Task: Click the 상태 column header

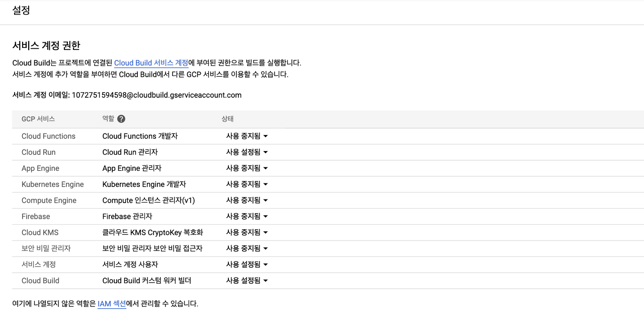Action: coord(227,119)
